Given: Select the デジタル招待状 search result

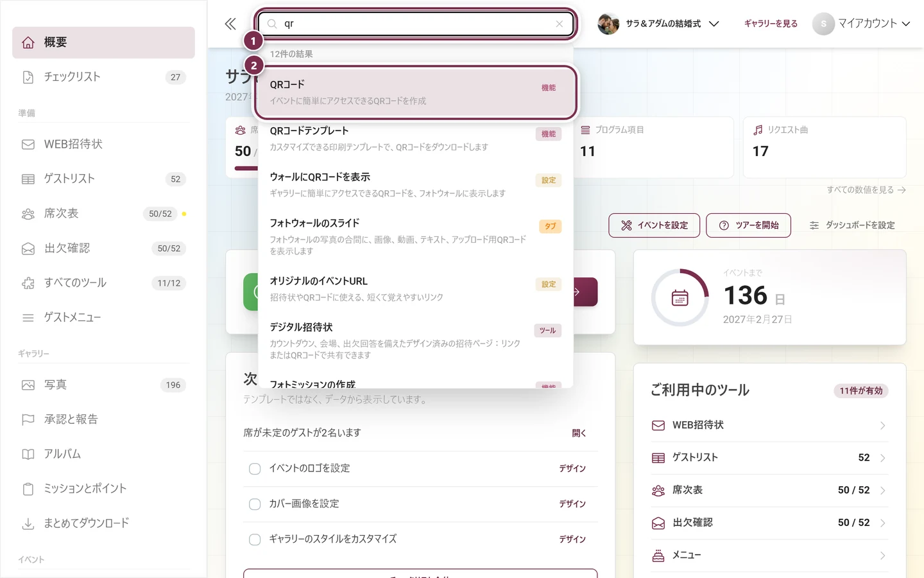Looking at the screenshot, I should [416, 341].
